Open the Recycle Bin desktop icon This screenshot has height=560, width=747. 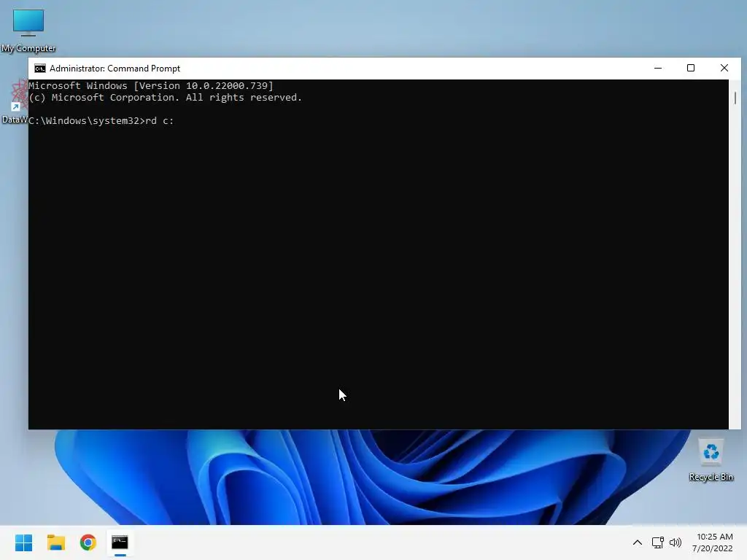pyautogui.click(x=711, y=460)
